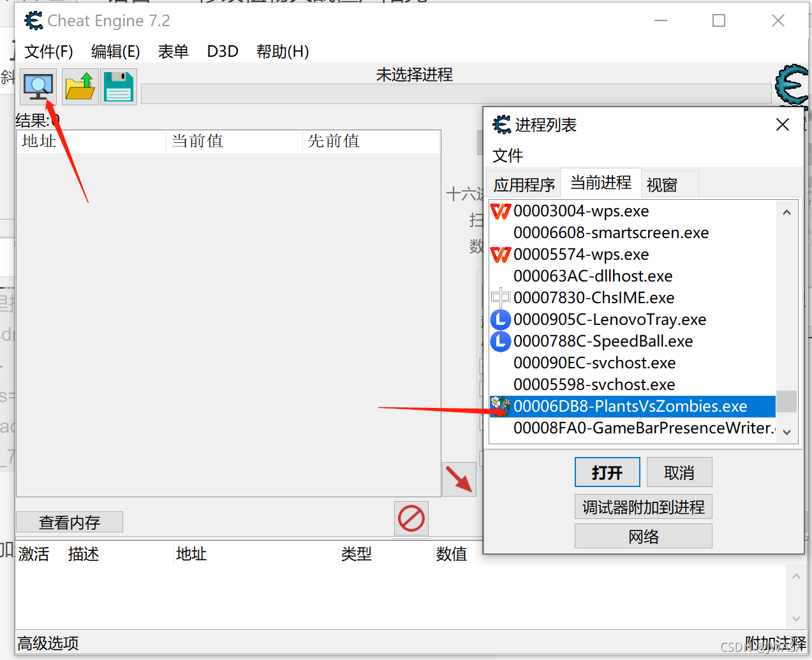Click the Cheat Engine logo at top right
Screen dimensions: 812x660
792,85
